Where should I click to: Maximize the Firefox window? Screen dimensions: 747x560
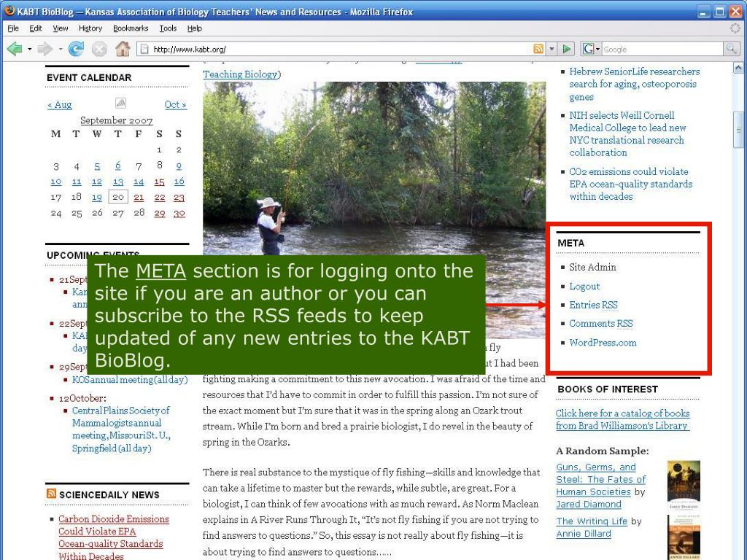click(x=720, y=12)
